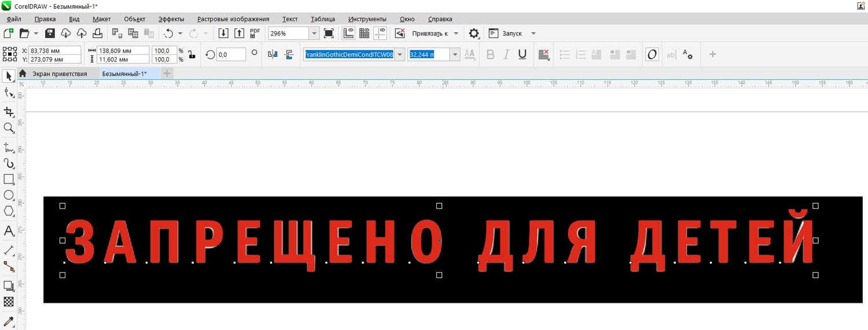Select the Dimension line tool

click(9, 250)
